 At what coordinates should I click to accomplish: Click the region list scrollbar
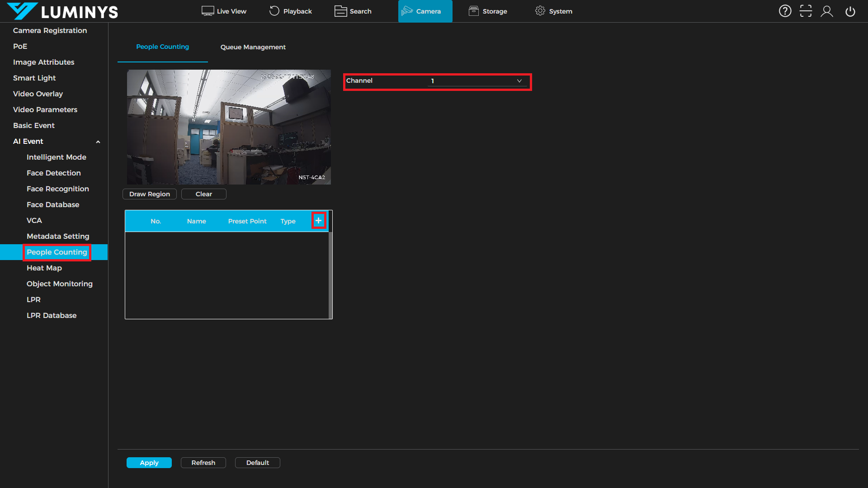(x=330, y=275)
